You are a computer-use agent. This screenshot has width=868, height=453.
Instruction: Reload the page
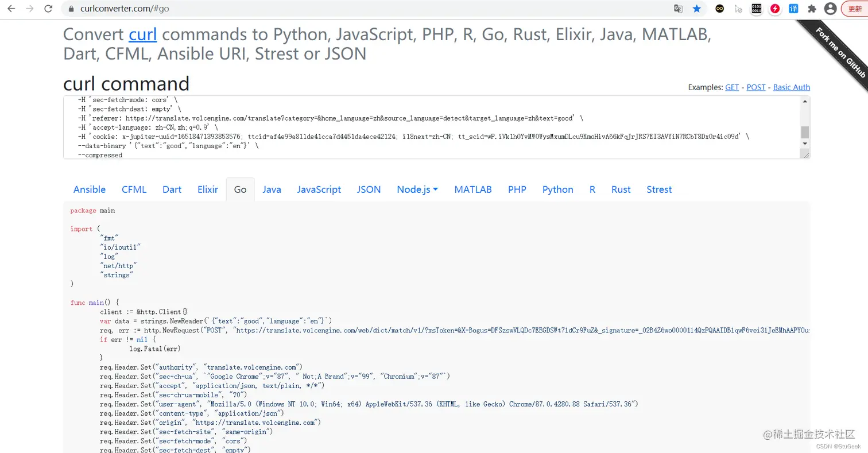pos(48,9)
